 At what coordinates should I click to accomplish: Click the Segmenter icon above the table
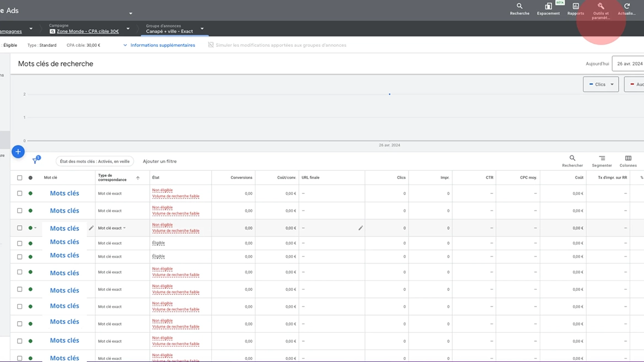click(602, 158)
